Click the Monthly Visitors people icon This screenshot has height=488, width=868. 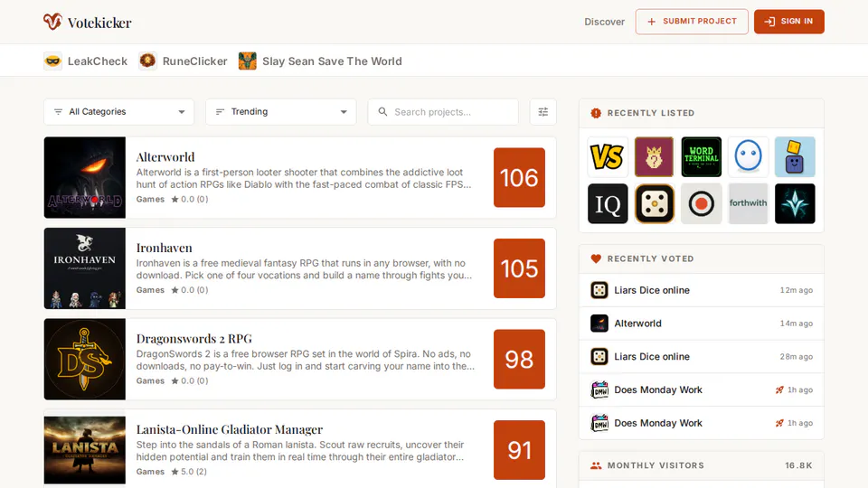[x=596, y=466]
